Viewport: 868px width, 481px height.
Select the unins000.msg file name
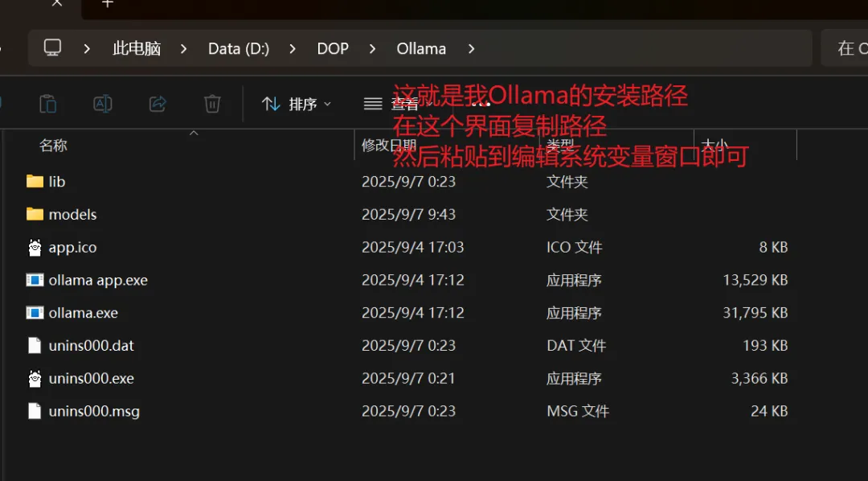coord(94,411)
